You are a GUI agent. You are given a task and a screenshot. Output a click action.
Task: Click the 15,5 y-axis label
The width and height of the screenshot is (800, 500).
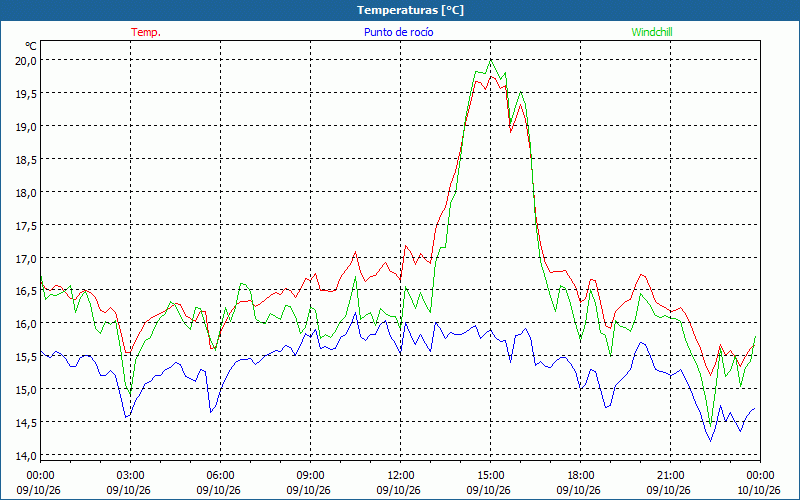(25, 357)
